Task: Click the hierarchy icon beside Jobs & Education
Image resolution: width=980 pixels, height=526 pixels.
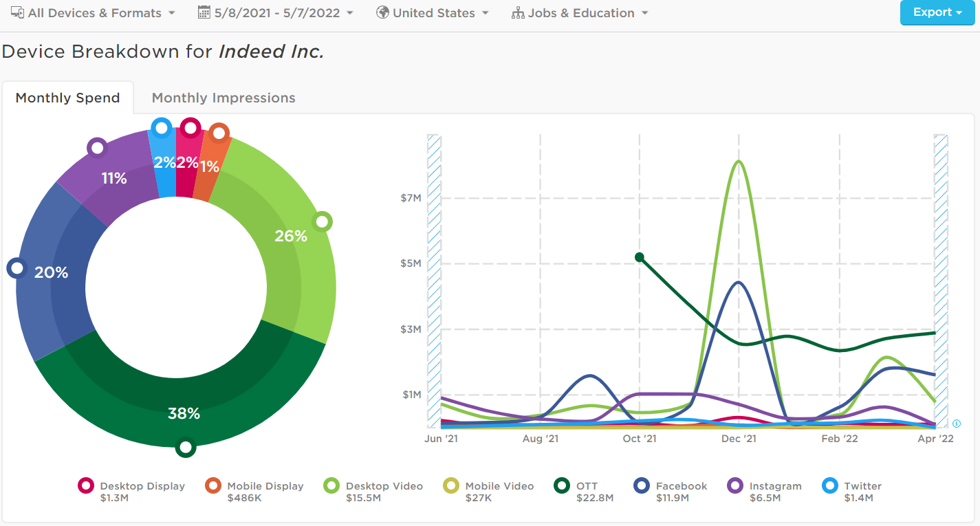Action: 518,13
